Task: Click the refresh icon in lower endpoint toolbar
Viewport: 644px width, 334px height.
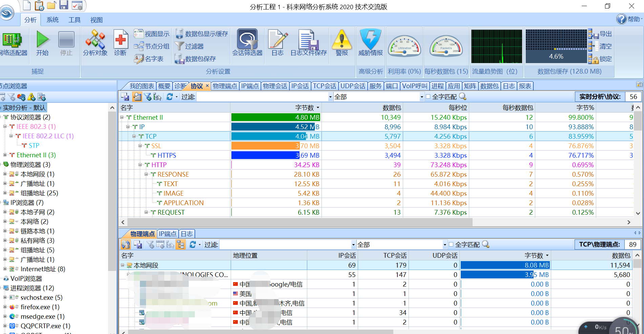Action: click(193, 244)
